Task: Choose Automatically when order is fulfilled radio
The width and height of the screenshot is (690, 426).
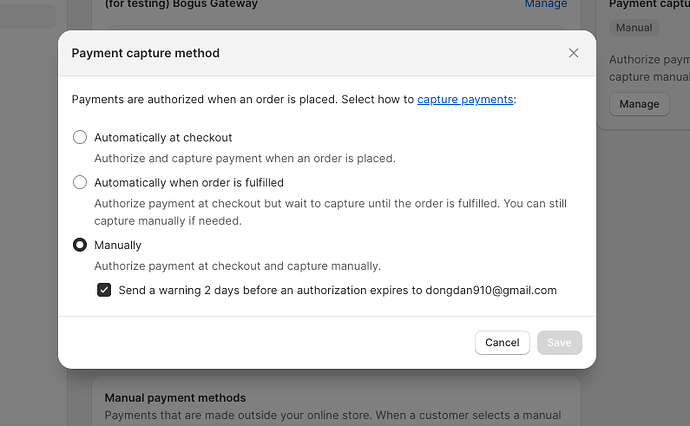Action: [80, 182]
